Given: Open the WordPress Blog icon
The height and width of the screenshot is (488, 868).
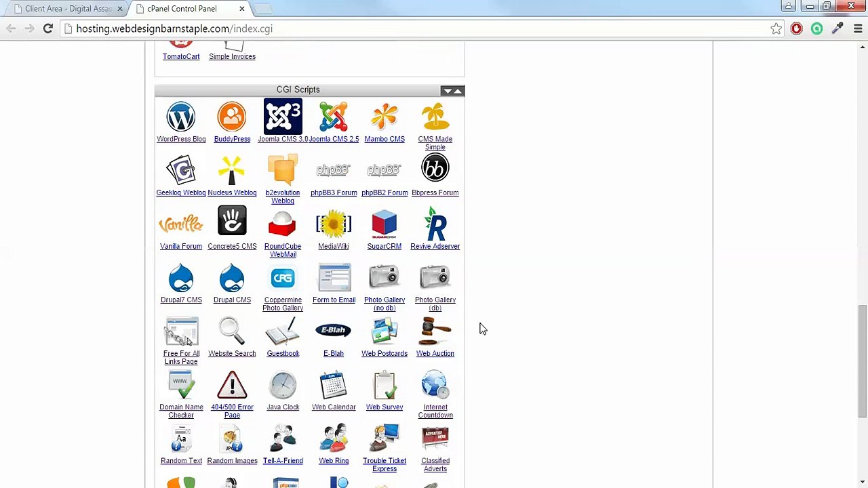Looking at the screenshot, I should point(181,117).
